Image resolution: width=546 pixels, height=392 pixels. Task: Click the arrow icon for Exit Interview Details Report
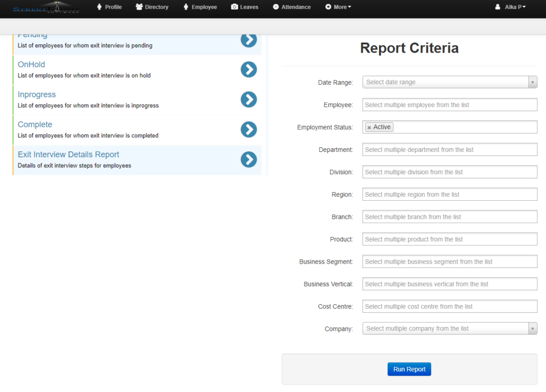pos(248,159)
